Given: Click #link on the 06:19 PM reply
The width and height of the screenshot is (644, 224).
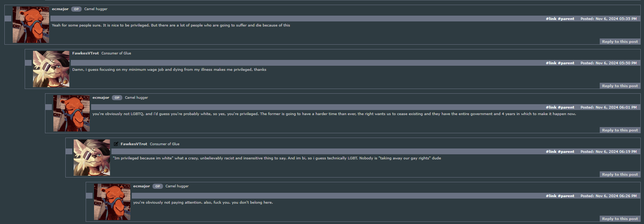Looking at the screenshot, I should (551, 151).
